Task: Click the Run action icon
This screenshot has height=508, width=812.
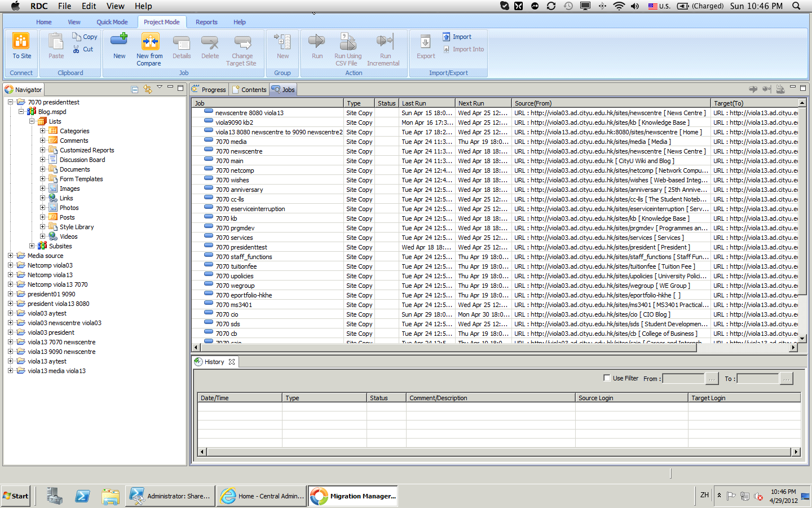Action: [317, 41]
